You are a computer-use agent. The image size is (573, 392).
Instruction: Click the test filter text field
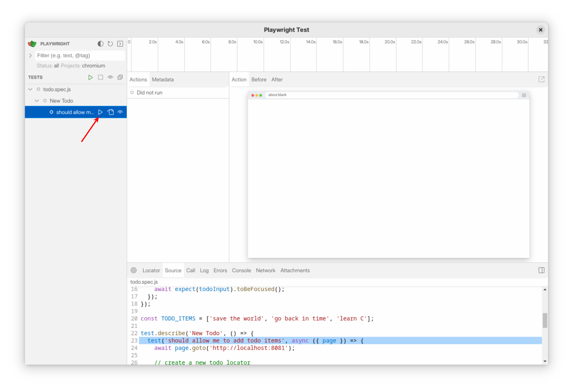tap(80, 56)
